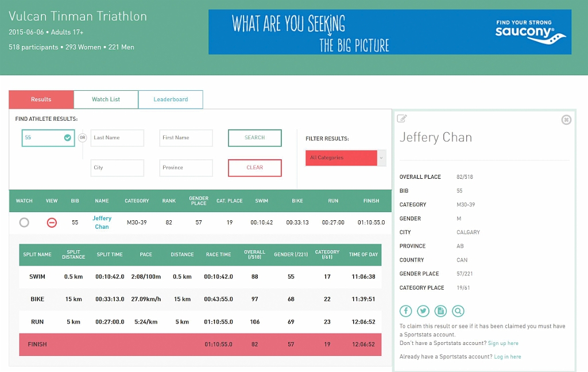Viewport: 588px width, 372px height.
Task: Click the Last Name input field
Action: point(117,138)
